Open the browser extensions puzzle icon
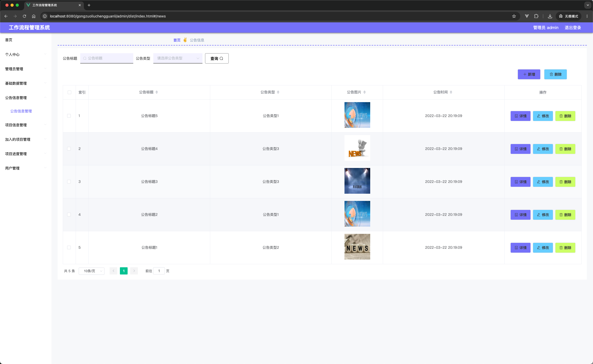 point(536,16)
